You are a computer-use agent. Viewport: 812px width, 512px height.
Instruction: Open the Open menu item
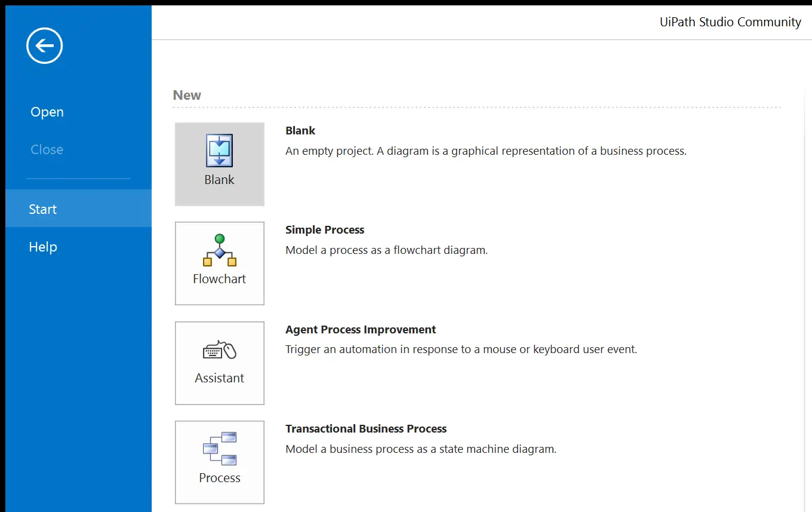[x=47, y=112]
